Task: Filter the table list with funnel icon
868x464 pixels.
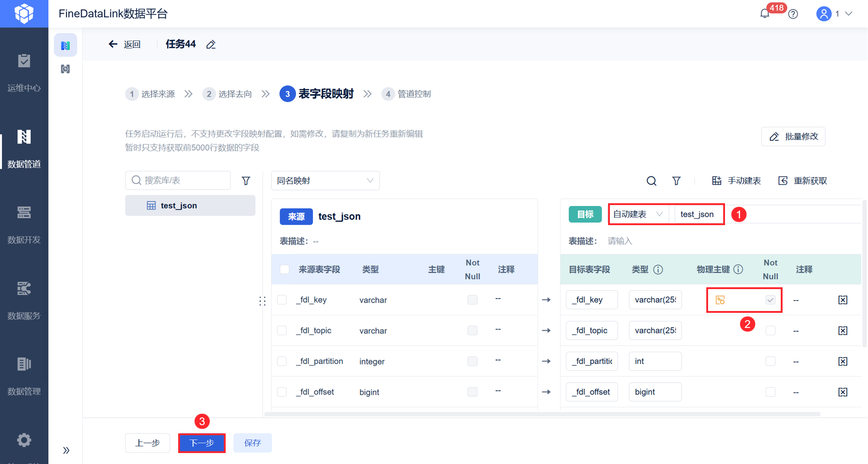Action: coord(246,181)
